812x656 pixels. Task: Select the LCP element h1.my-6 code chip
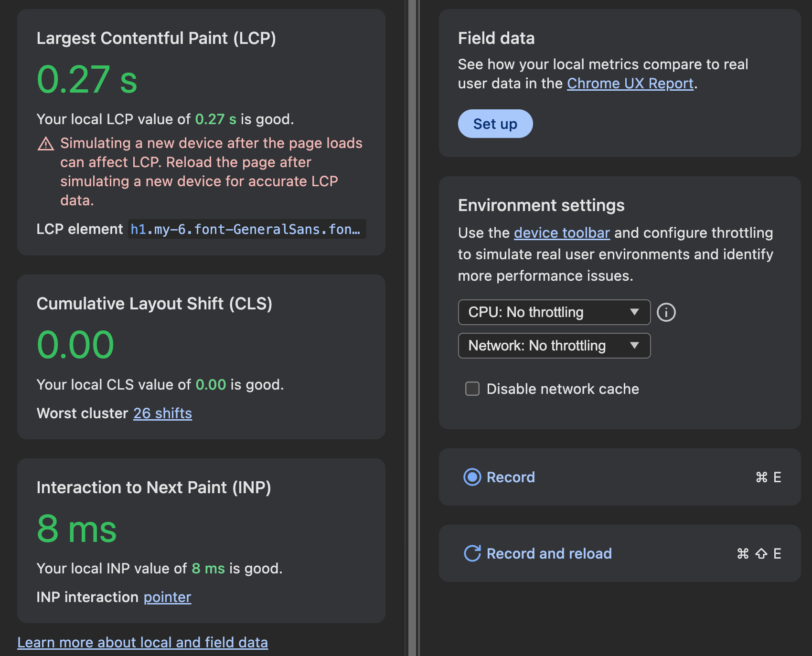click(x=246, y=229)
